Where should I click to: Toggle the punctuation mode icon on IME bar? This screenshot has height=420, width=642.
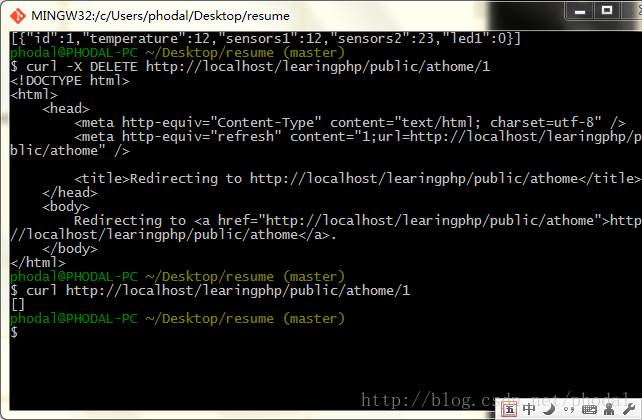(x=569, y=409)
